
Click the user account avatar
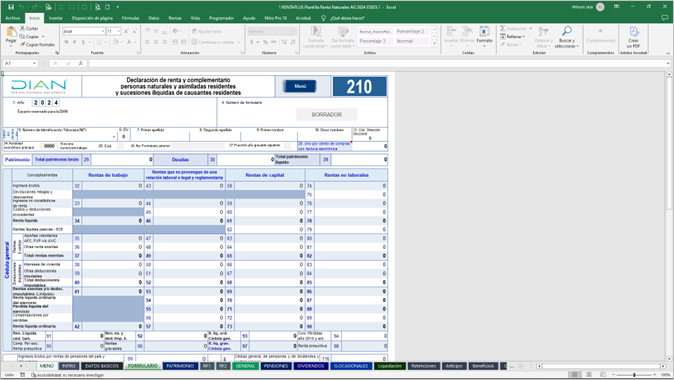pos(600,7)
